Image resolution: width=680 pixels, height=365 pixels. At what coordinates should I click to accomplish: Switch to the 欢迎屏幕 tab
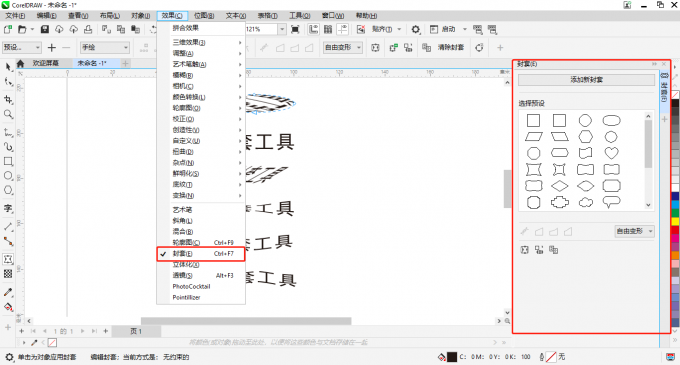(x=46, y=63)
